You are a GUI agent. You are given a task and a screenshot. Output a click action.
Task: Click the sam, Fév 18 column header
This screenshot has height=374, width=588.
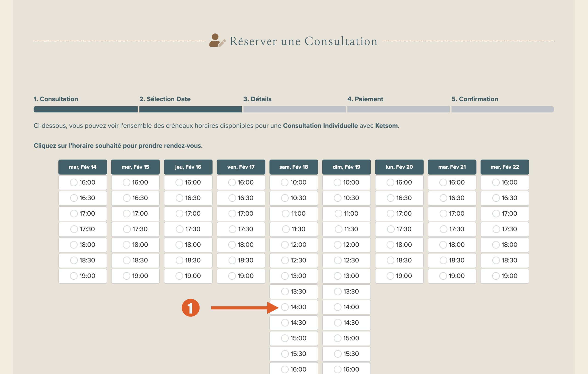coord(294,167)
